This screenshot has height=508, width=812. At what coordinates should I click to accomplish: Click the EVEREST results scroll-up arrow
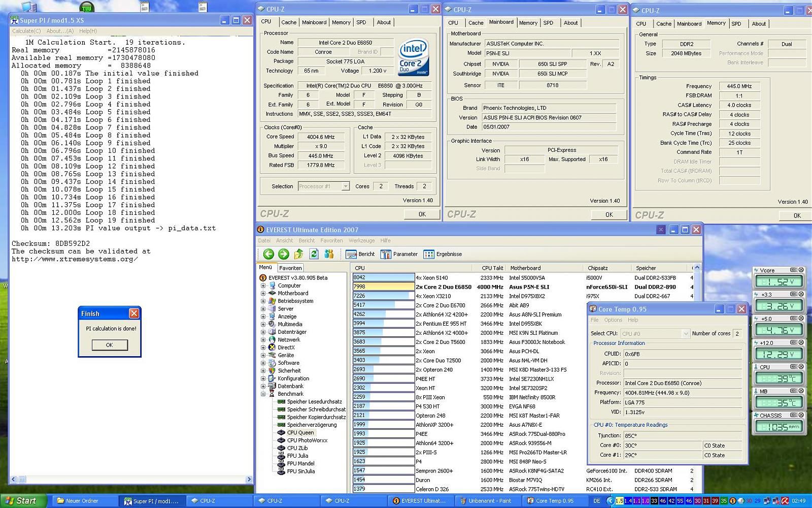point(697,268)
